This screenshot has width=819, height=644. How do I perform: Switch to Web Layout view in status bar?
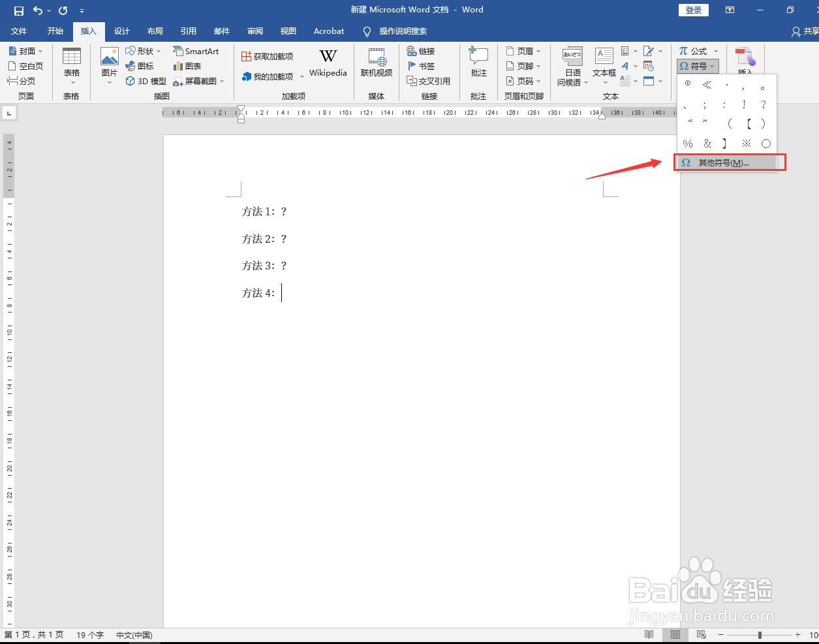[702, 634]
